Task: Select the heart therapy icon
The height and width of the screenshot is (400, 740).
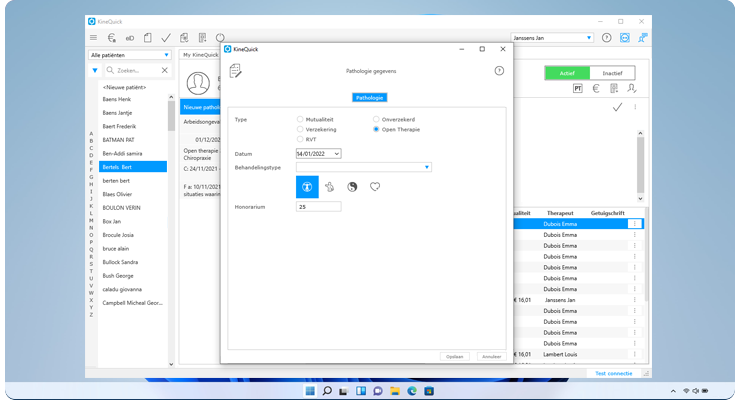Action: click(x=375, y=187)
